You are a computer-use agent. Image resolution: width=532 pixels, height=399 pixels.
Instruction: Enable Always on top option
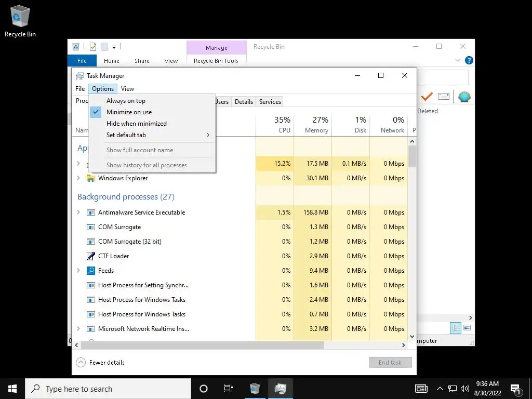tap(152, 101)
